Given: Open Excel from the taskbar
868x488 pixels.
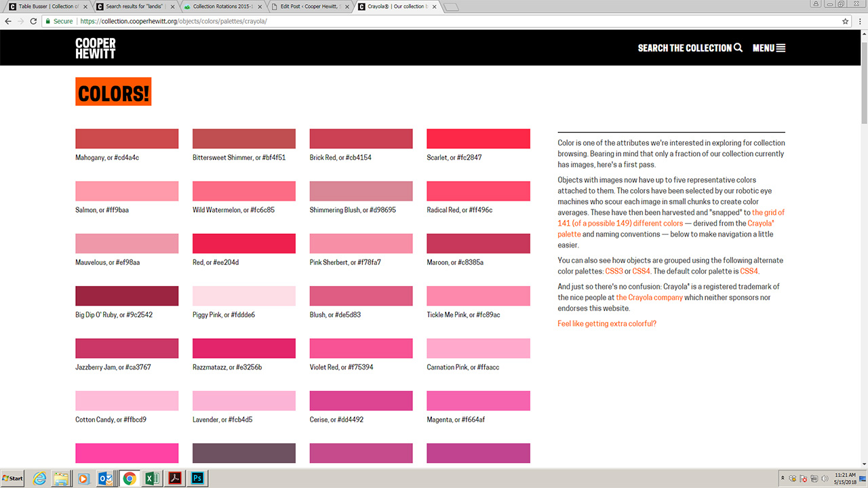Looking at the screenshot, I should (x=152, y=478).
